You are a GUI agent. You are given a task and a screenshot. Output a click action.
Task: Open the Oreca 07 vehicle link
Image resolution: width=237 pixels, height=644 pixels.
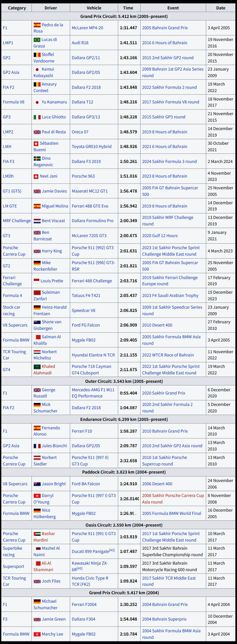click(x=80, y=132)
